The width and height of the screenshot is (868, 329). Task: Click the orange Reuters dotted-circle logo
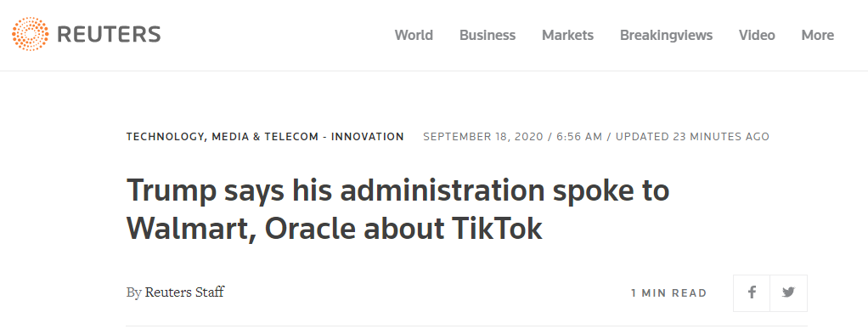point(30,34)
